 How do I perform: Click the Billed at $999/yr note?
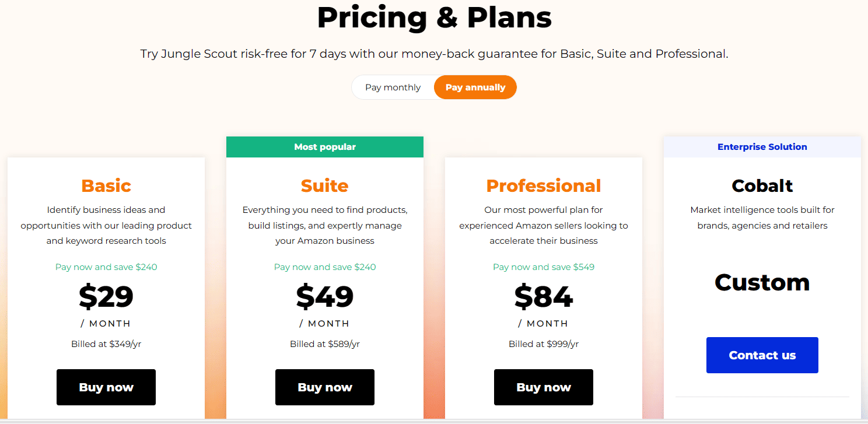click(x=543, y=344)
